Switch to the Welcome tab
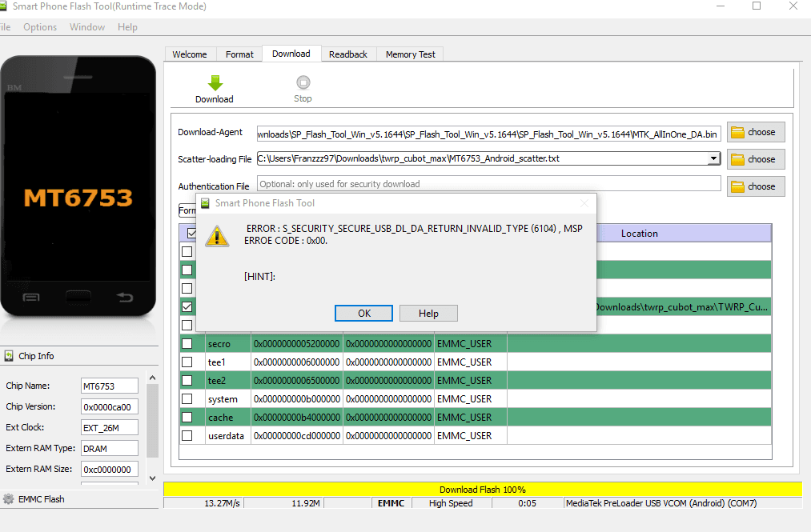 189,54
